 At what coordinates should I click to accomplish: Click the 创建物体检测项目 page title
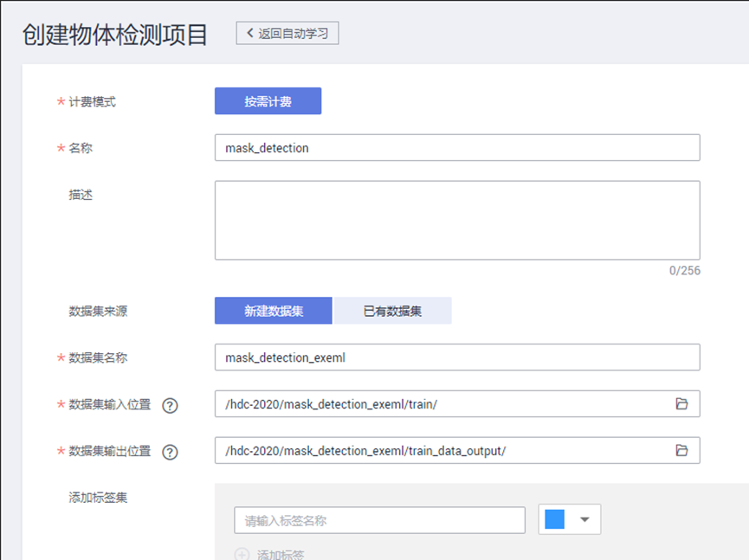tap(115, 35)
